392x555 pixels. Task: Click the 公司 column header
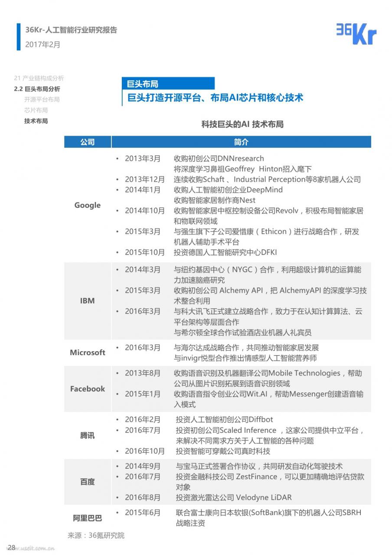click(x=88, y=142)
